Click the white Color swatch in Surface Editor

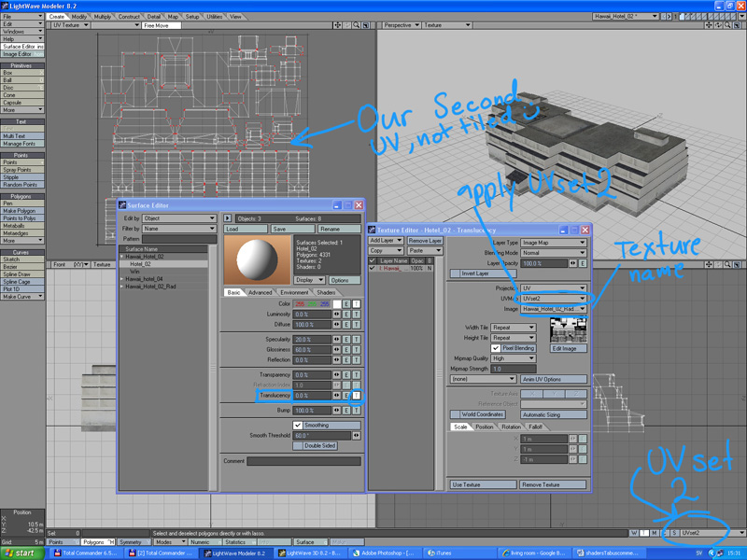coord(337,304)
